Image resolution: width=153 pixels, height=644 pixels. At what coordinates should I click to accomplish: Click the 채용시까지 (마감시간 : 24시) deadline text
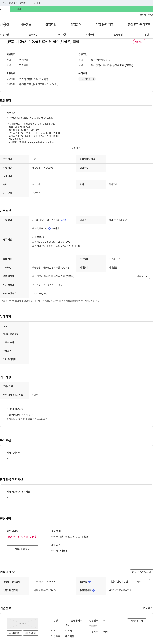pos(21,536)
